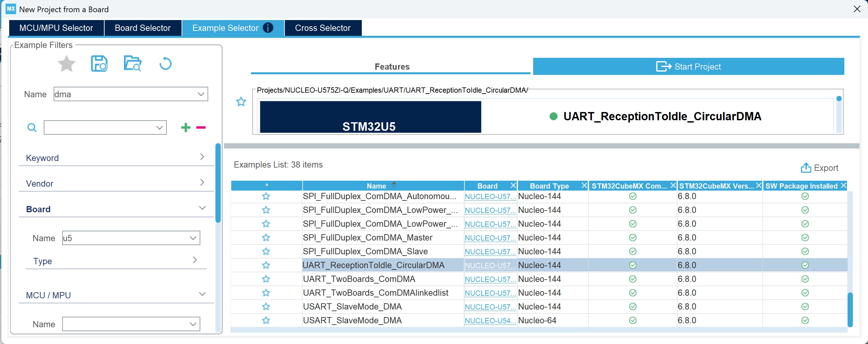Click the compatibility check icon for UART_TwoBoards_ComDMAlinkedlist

(633, 293)
